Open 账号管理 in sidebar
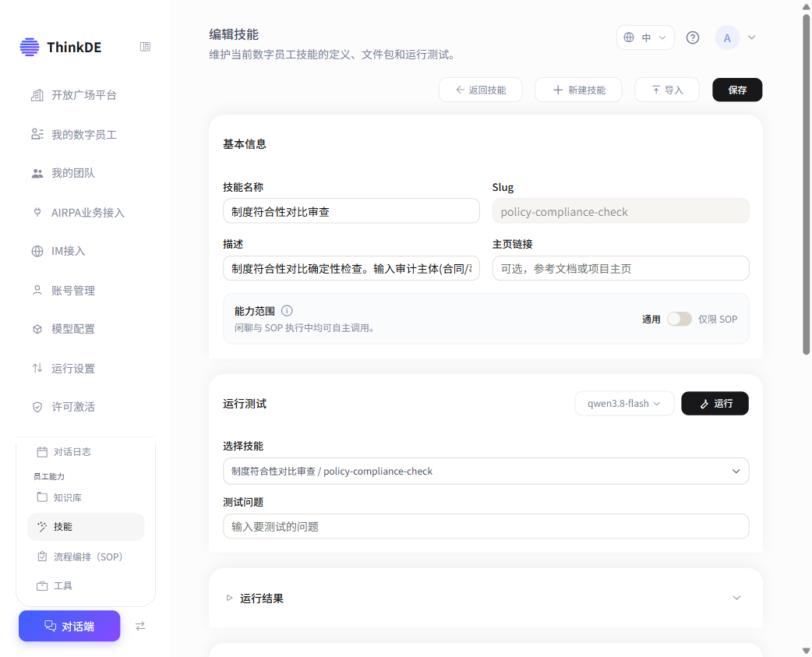Screen dimensions: 812x657 pyautogui.click(x=73, y=291)
